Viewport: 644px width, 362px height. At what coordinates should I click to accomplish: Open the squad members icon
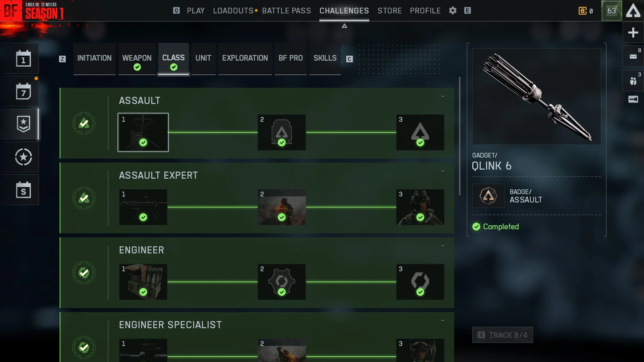633,81
